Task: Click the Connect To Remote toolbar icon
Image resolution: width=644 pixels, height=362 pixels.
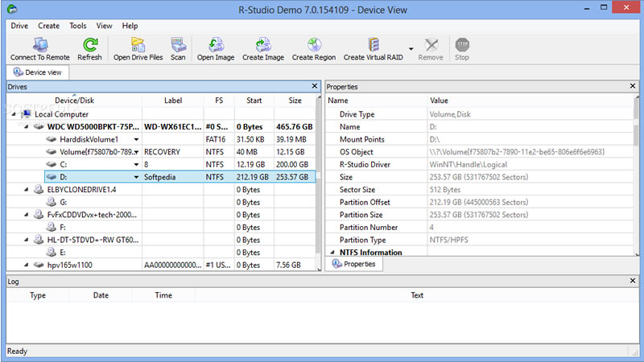Action: [40, 44]
